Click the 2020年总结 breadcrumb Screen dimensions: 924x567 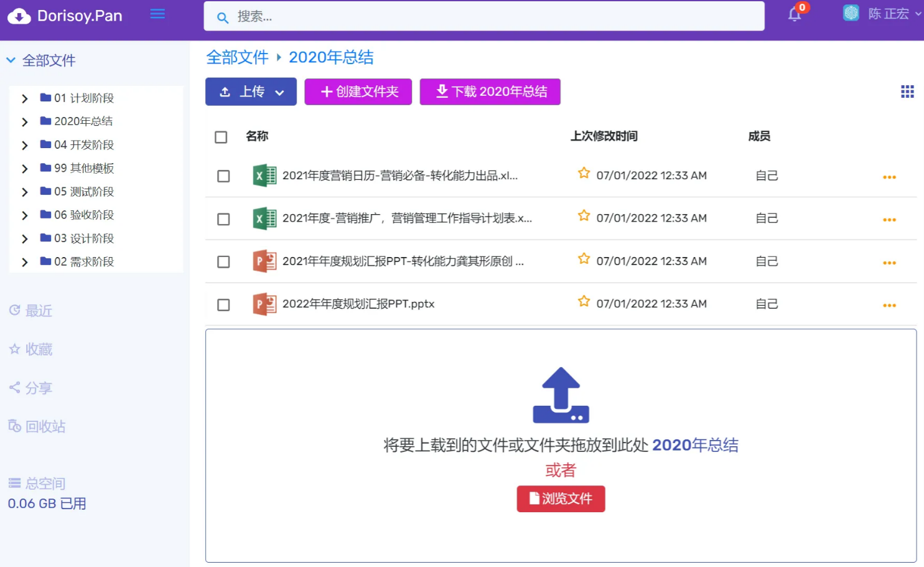coord(331,57)
